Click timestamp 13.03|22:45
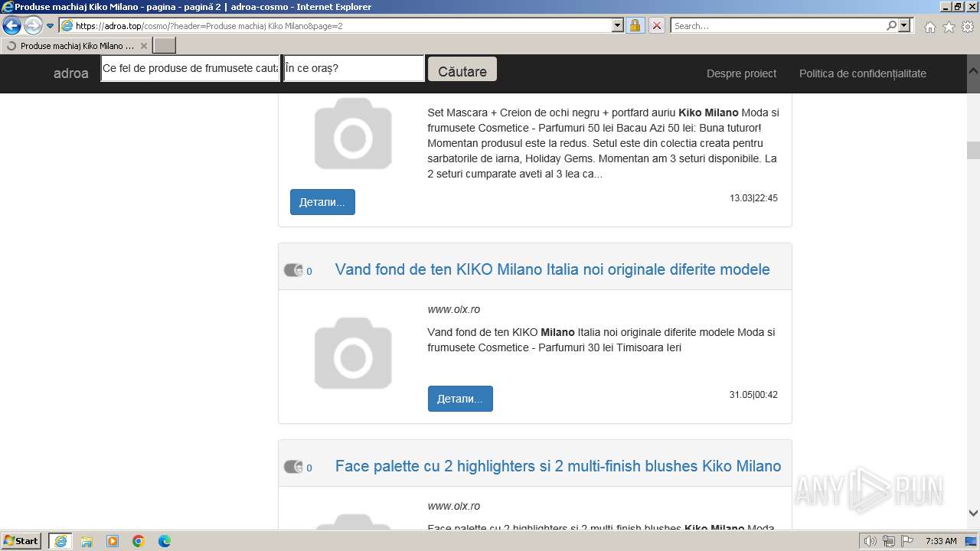 [x=753, y=198]
